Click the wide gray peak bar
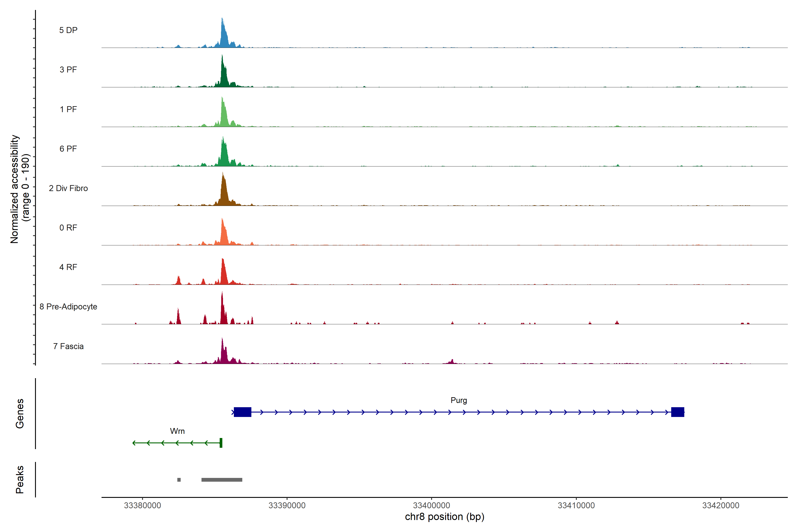The width and height of the screenshot is (798, 532). (221, 480)
